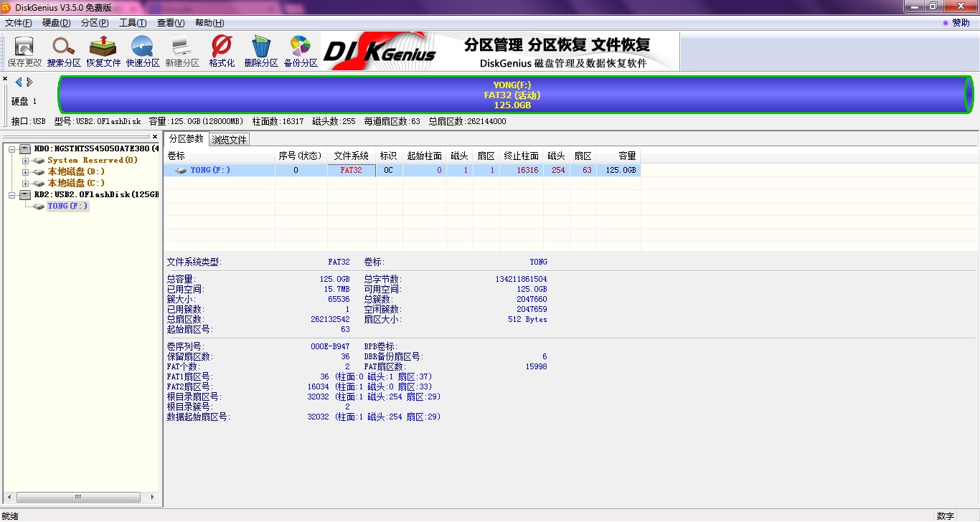Select System Reserved(0) in the tree
This screenshot has height=522, width=980.
point(93,161)
